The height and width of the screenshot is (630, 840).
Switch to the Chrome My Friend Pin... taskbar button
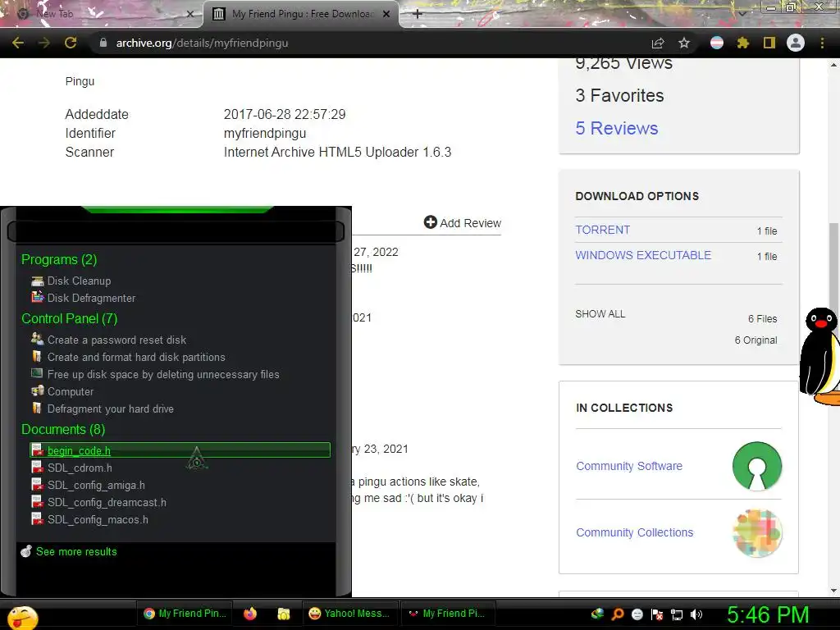click(185, 614)
